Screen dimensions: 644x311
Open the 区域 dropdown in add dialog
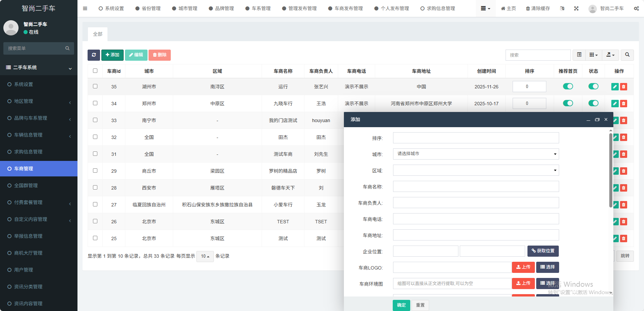pos(476,170)
